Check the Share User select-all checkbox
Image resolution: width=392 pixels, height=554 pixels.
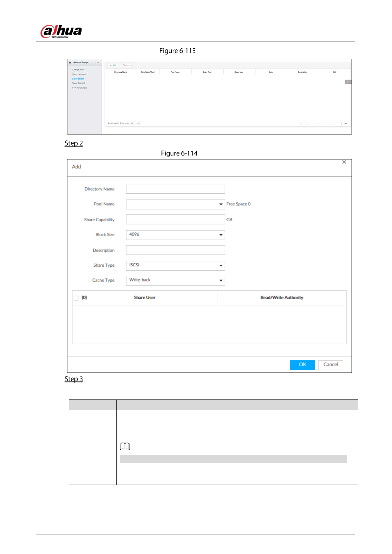point(76,298)
